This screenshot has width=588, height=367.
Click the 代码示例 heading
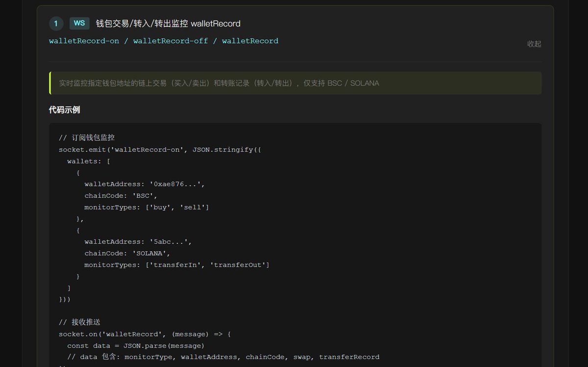64,110
